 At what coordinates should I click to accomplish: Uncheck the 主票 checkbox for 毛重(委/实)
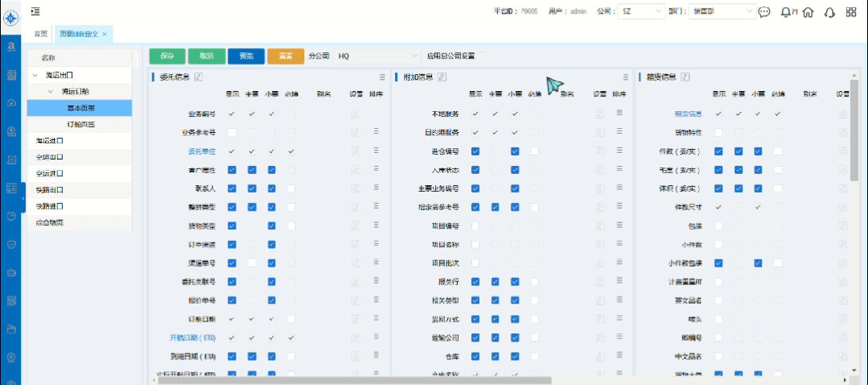[738, 169]
